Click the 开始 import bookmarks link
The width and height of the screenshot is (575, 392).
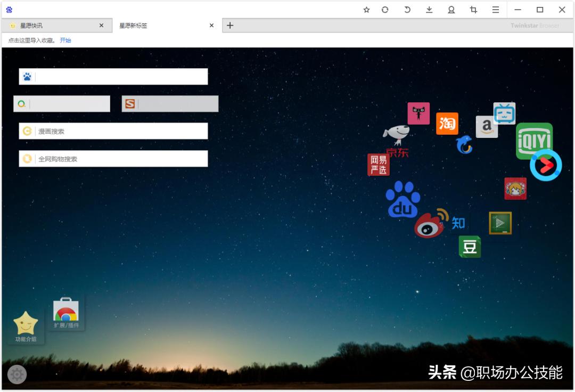coord(65,40)
